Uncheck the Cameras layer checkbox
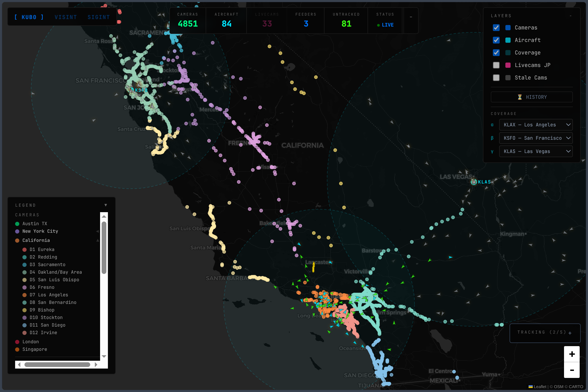 coord(496,28)
